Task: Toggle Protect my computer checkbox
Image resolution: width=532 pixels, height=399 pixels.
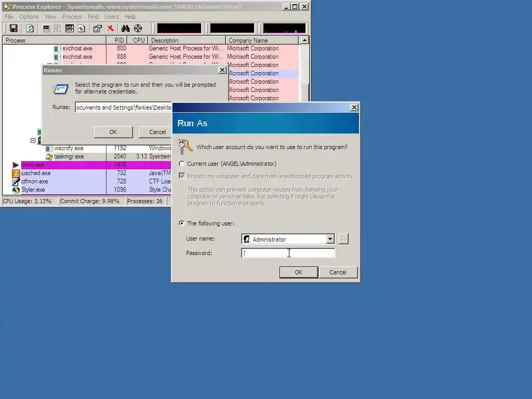Action: point(182,176)
